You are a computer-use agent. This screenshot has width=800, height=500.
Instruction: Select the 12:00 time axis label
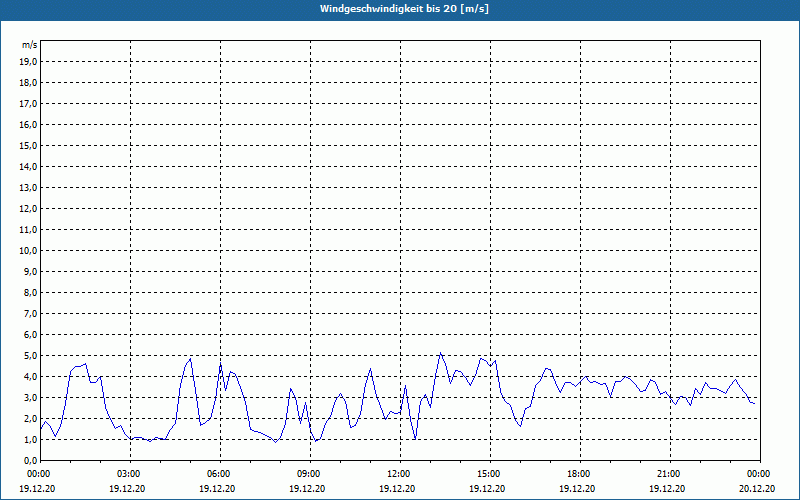[399, 474]
